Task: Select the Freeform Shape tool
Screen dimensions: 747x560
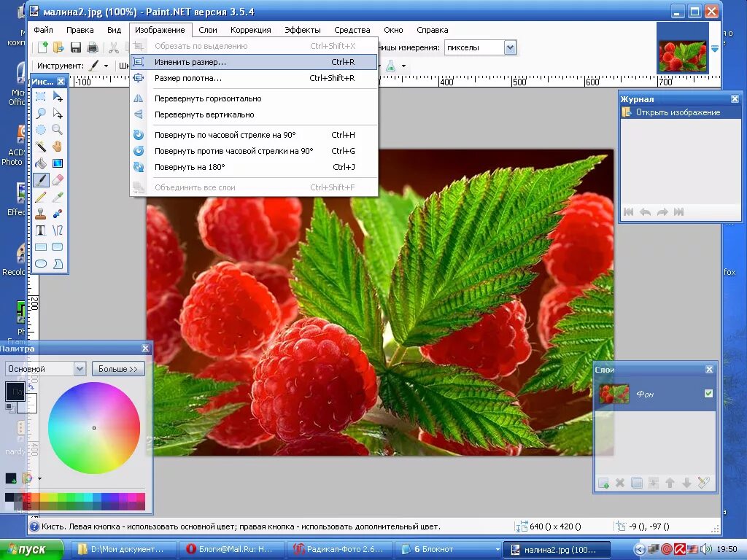Action: (x=58, y=264)
